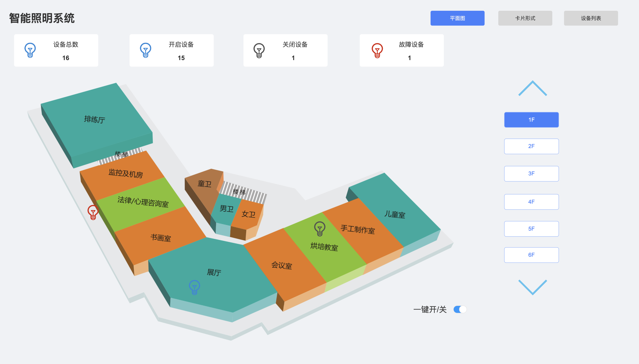Switch to the 卡片形式 view tab

(525, 18)
